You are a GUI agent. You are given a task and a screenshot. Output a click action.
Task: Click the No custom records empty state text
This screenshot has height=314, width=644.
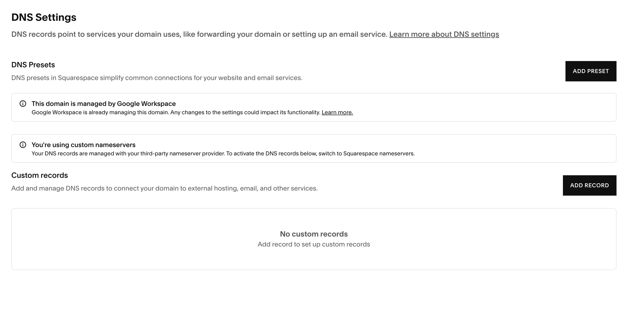pyautogui.click(x=314, y=234)
